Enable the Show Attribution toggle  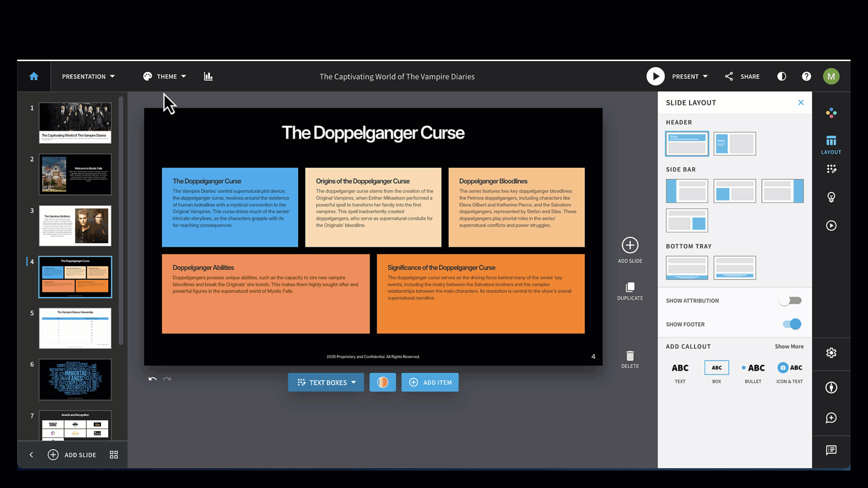(x=790, y=300)
